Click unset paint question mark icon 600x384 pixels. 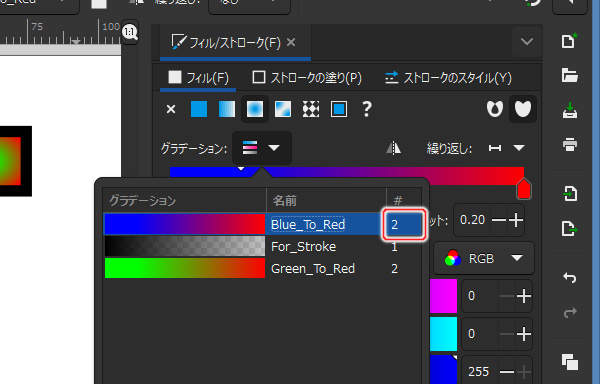coord(366,109)
